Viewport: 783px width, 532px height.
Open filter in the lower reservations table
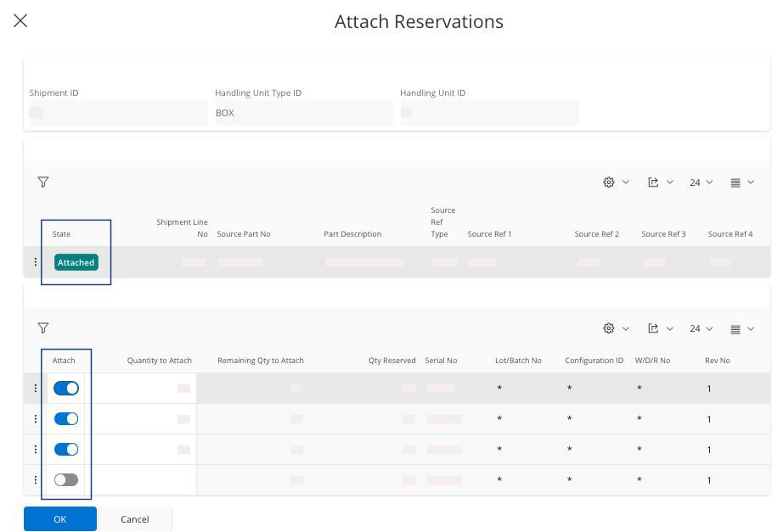pos(43,328)
